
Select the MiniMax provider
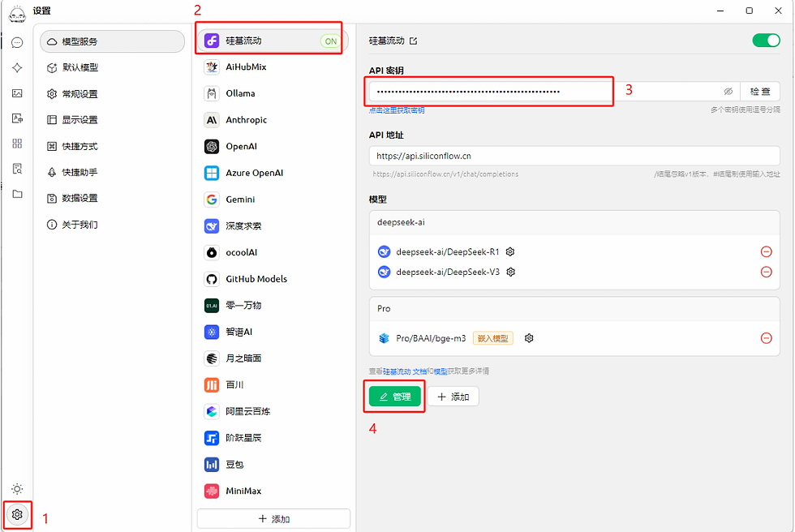273,491
